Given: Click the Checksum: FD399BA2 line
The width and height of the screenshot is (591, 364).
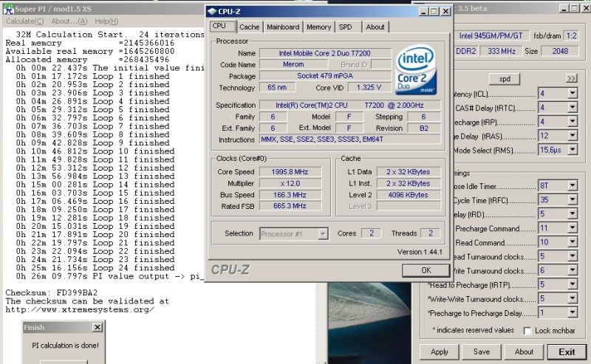Looking at the screenshot, I should tap(51, 293).
